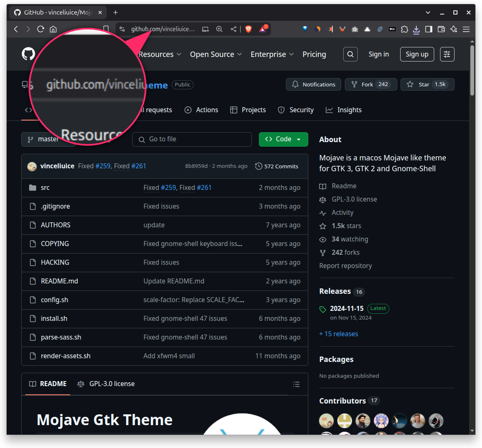
Task: Open Leo AI sparkle icon
Action: [454, 29]
